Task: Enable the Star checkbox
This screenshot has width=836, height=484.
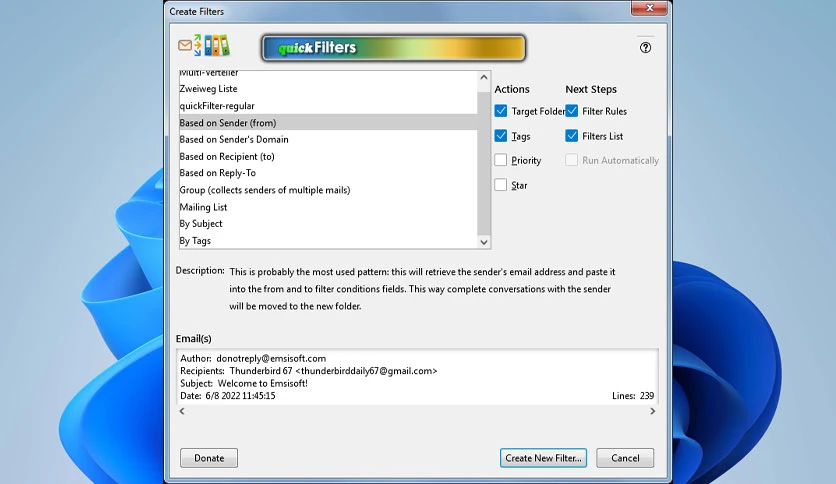Action: [500, 185]
